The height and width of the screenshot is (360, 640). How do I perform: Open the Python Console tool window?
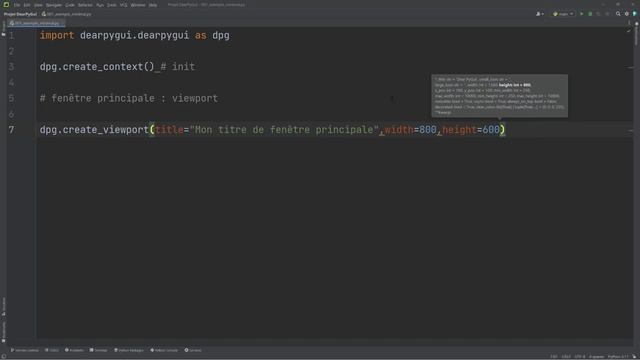pyautogui.click(x=164, y=350)
